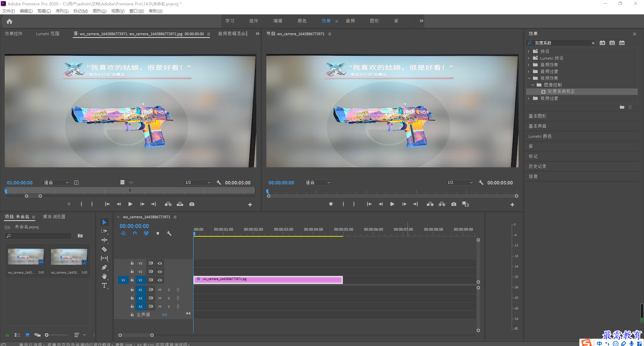Click Overwrite button in source monitor
The width and height of the screenshot is (644, 346).
pos(180,204)
